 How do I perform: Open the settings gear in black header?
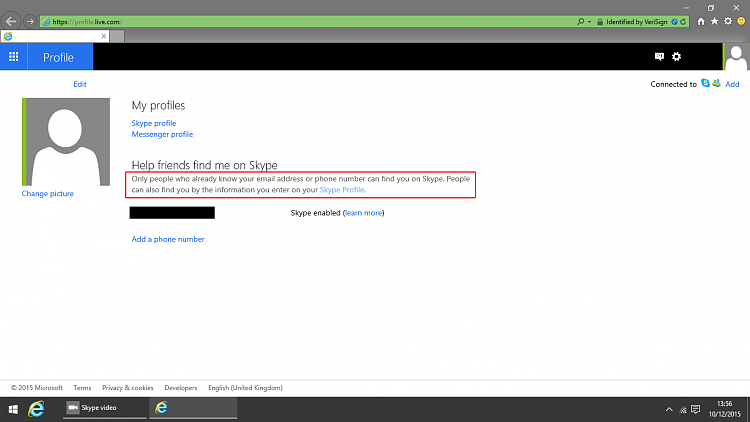(x=677, y=57)
